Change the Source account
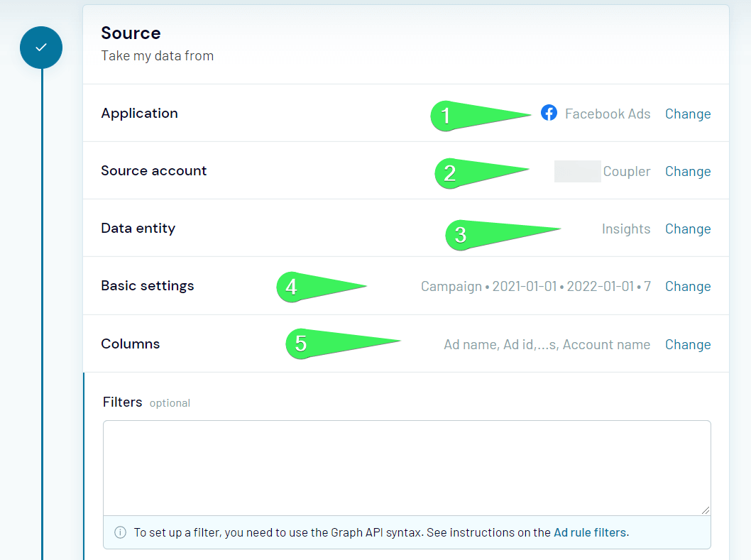Viewport: 751px width, 560px height. pyautogui.click(x=688, y=172)
